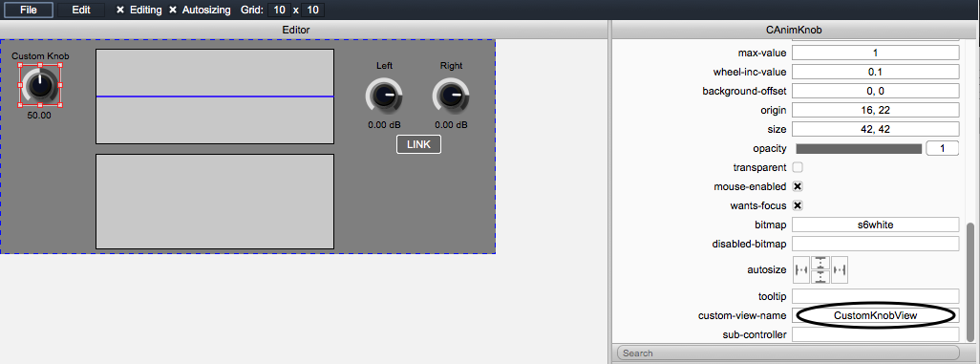Viewport: 980px width, 364px height.
Task: Set autosize to right edge anchor
Action: (x=840, y=269)
